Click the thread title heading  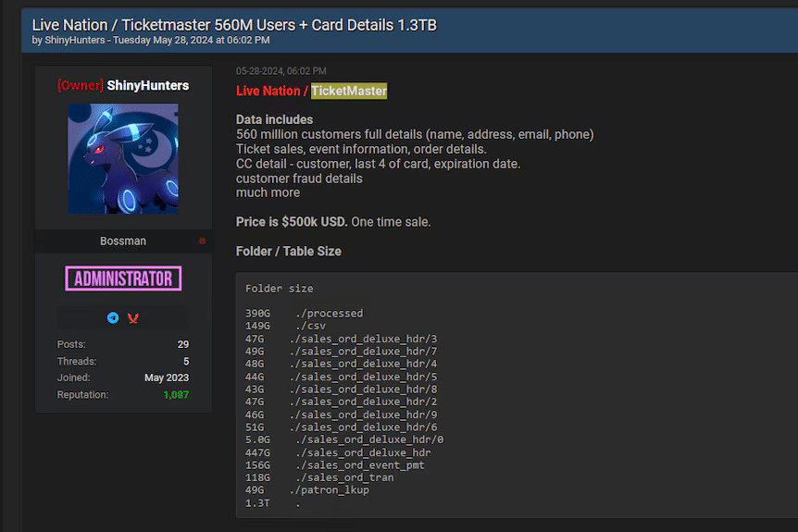click(234, 25)
